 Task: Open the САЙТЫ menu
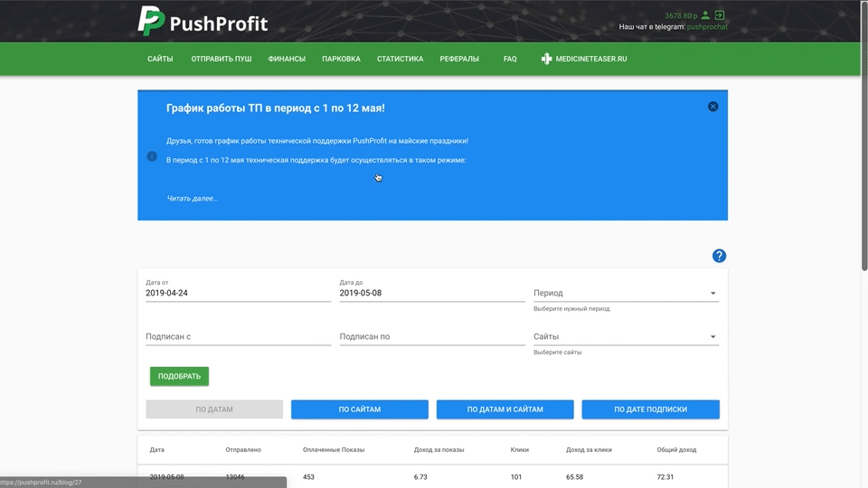pyautogui.click(x=160, y=59)
